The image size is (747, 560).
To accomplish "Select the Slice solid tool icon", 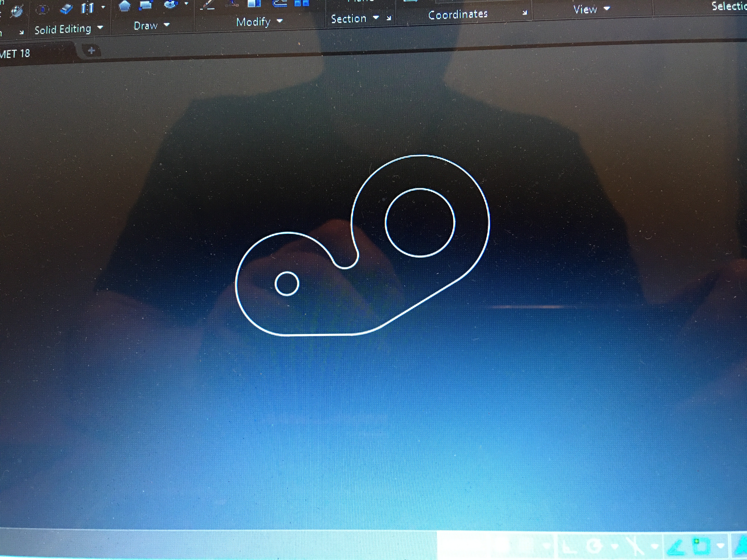I will pos(66,9).
